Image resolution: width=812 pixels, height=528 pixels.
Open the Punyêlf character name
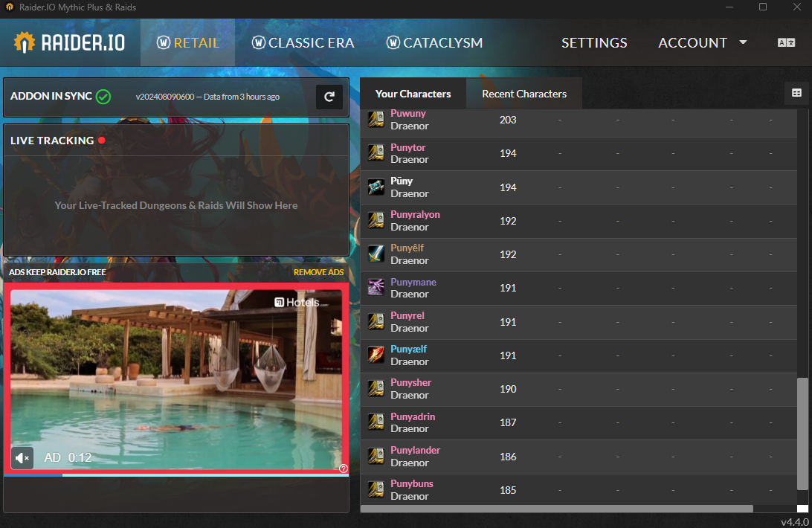pos(407,248)
